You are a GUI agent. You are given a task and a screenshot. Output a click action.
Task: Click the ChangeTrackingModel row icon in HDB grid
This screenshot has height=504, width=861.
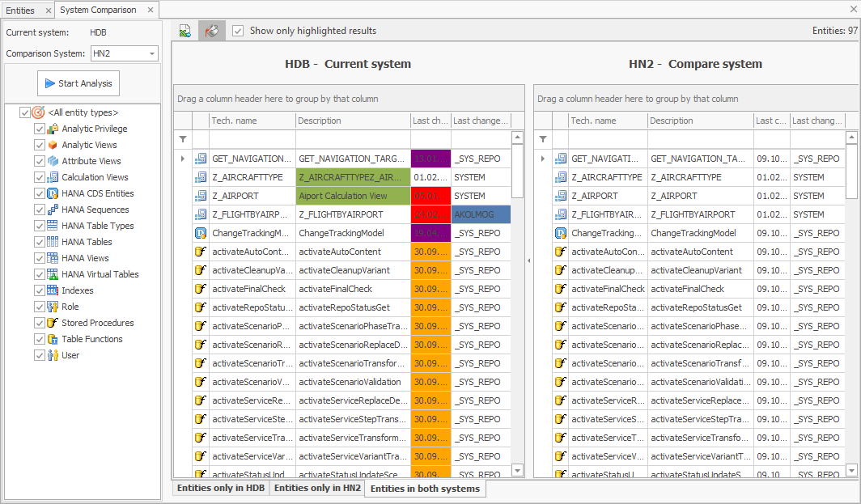tap(201, 233)
